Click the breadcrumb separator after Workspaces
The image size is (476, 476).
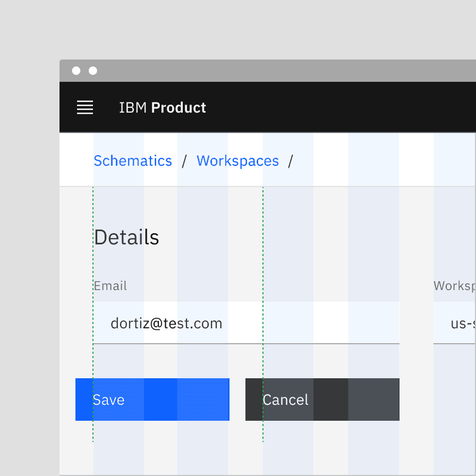291,160
